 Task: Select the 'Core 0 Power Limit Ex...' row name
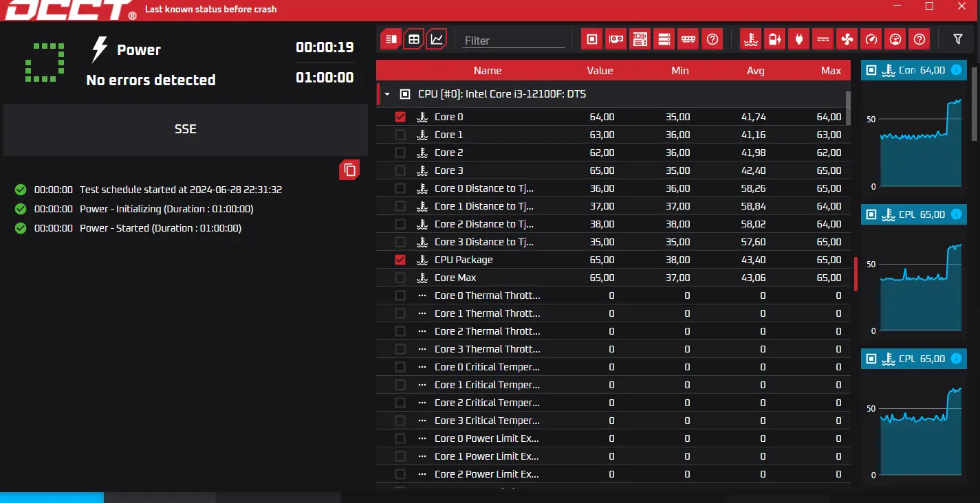[x=487, y=438]
